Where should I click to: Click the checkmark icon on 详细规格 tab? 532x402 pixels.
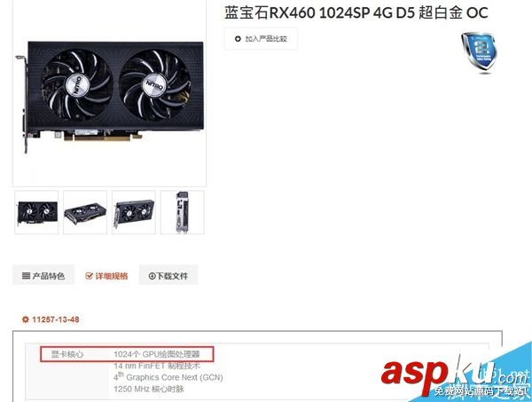[89, 276]
